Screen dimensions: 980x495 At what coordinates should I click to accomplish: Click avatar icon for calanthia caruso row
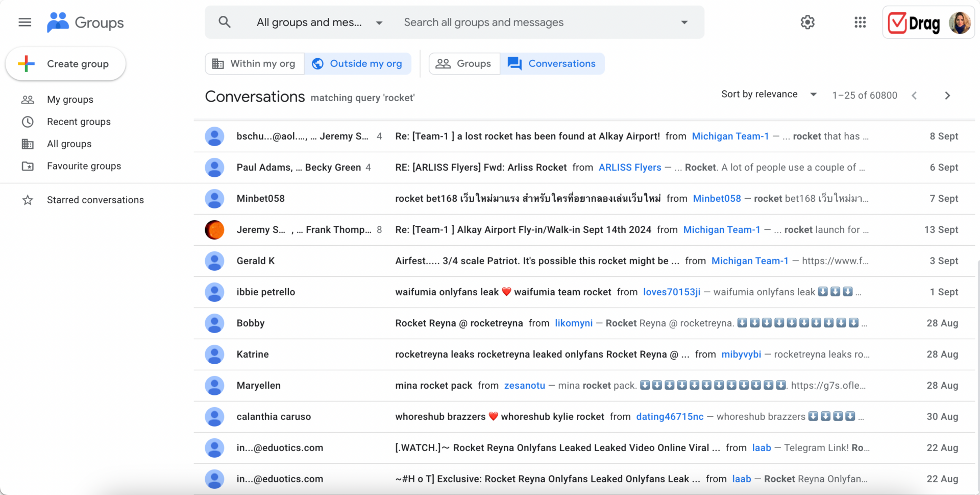coord(214,417)
